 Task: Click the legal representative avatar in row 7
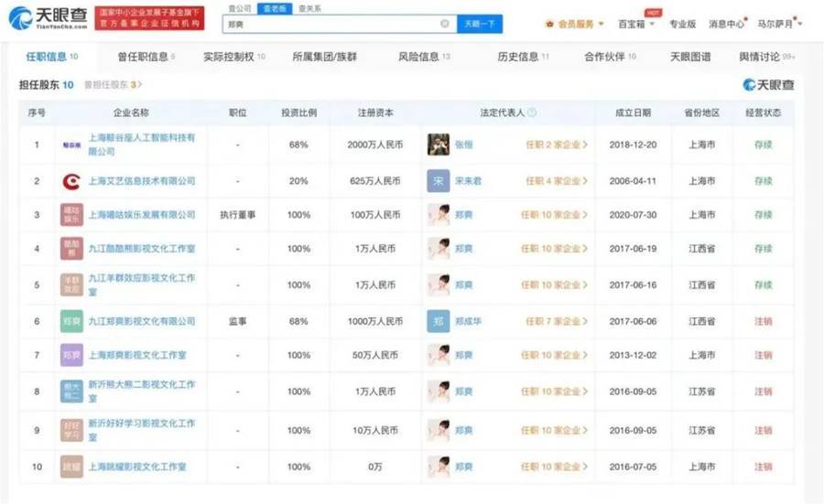[x=439, y=355]
